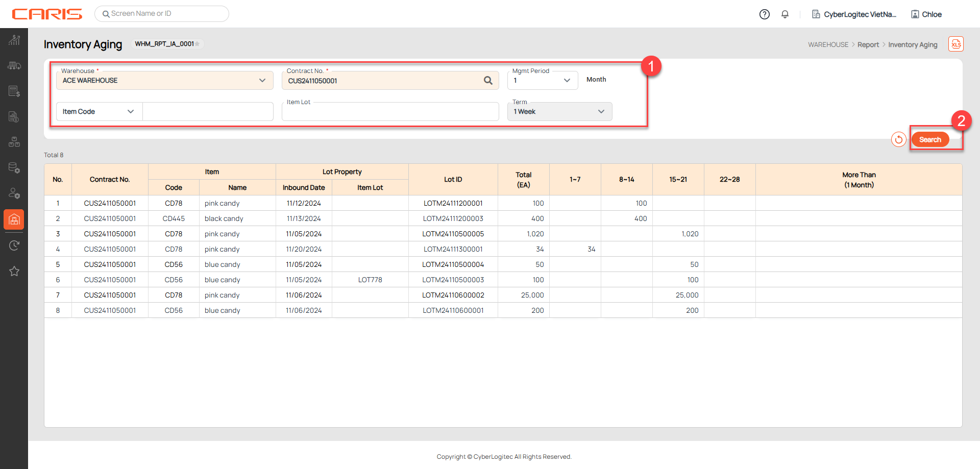Open the user settings sidebar icon
This screenshot has height=469, width=980.
coord(14,193)
